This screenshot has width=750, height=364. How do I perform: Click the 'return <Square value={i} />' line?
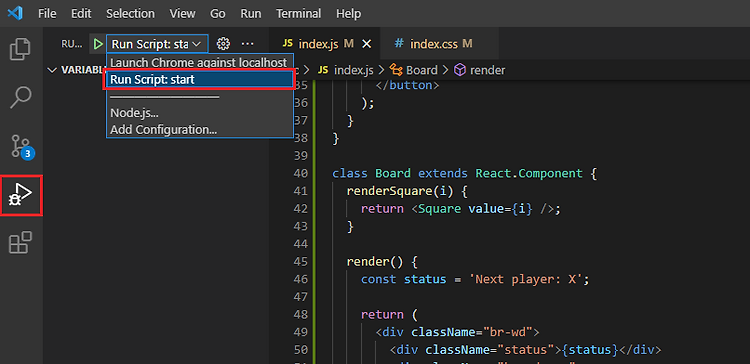(x=461, y=209)
